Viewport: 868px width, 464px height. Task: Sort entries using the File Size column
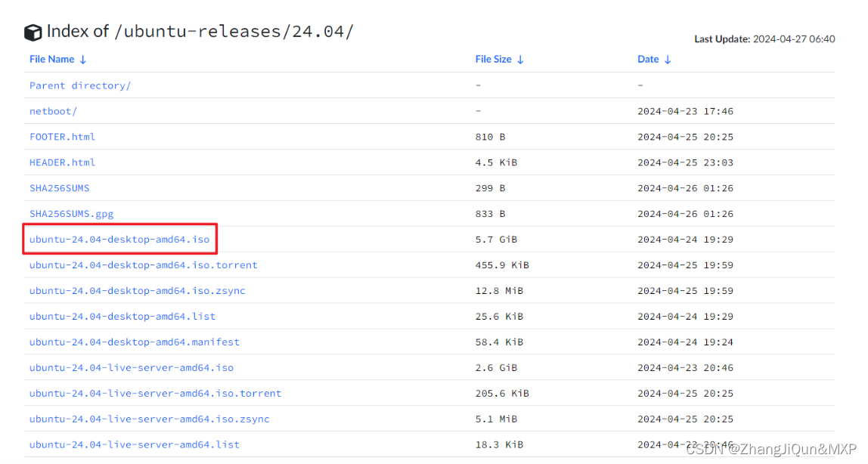pos(495,59)
